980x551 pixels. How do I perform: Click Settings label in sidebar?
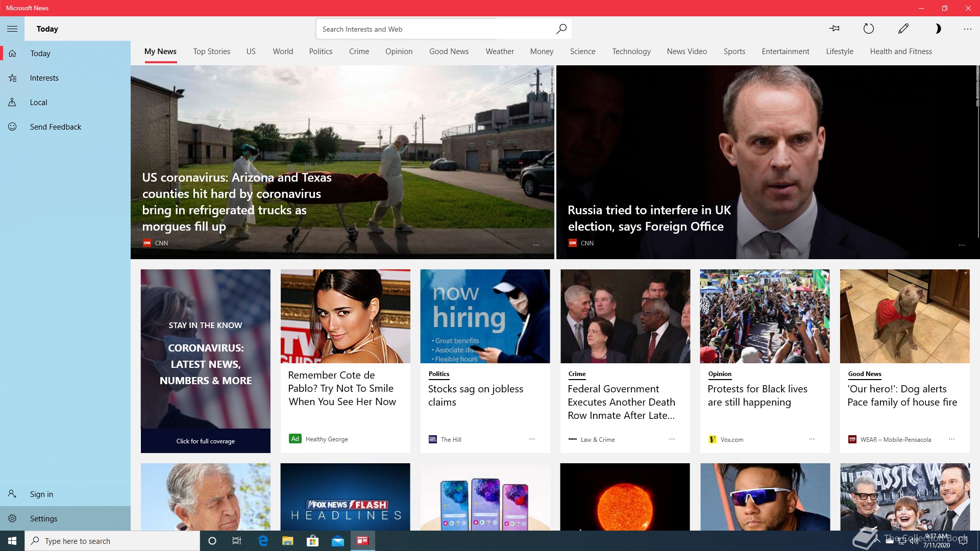[43, 518]
